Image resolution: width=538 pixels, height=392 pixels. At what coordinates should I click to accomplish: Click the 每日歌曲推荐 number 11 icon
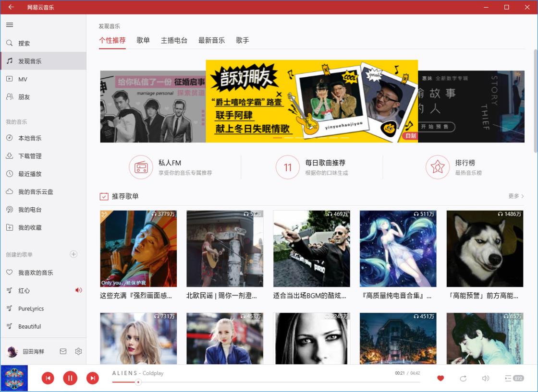[288, 167]
